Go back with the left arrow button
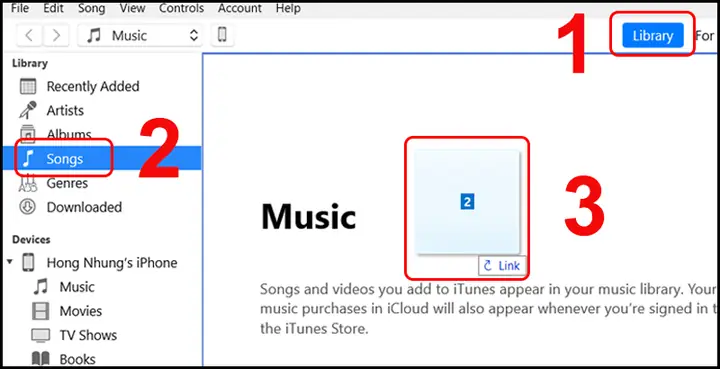 pyautogui.click(x=29, y=35)
